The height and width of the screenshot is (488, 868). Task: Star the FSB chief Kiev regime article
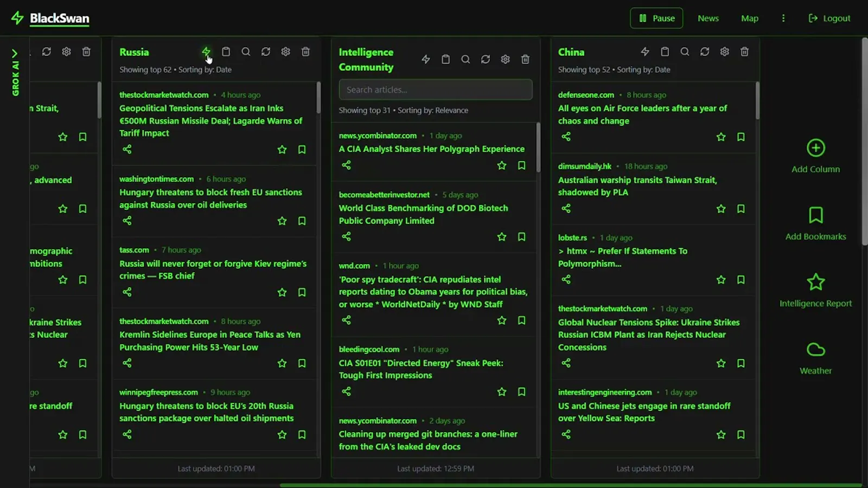click(x=282, y=292)
